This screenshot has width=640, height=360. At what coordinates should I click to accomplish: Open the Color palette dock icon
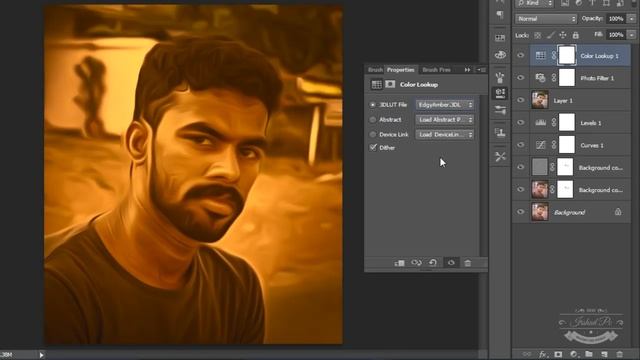click(500, 55)
